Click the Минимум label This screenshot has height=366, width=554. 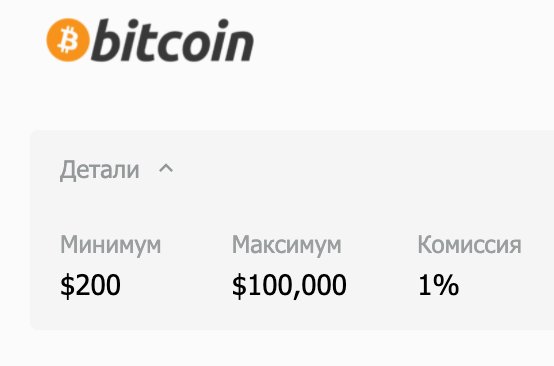click(111, 245)
